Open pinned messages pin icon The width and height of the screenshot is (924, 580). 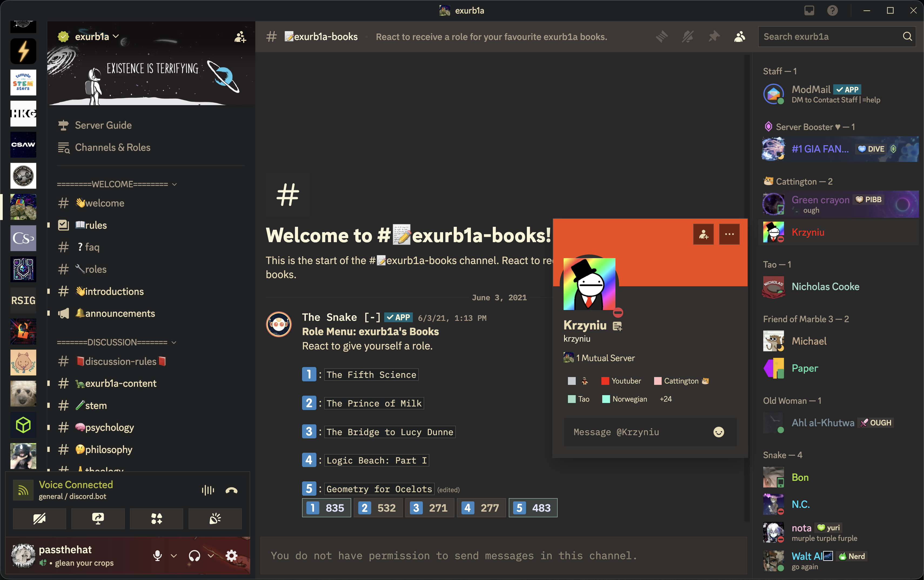[x=714, y=37]
